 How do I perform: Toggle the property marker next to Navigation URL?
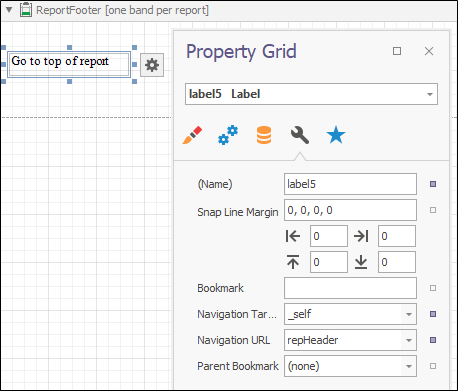point(433,340)
